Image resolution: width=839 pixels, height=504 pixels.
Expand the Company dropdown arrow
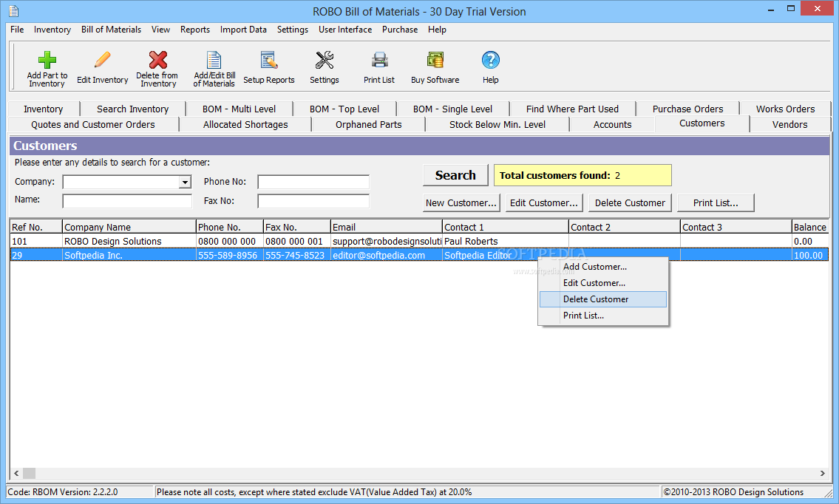pyautogui.click(x=185, y=183)
